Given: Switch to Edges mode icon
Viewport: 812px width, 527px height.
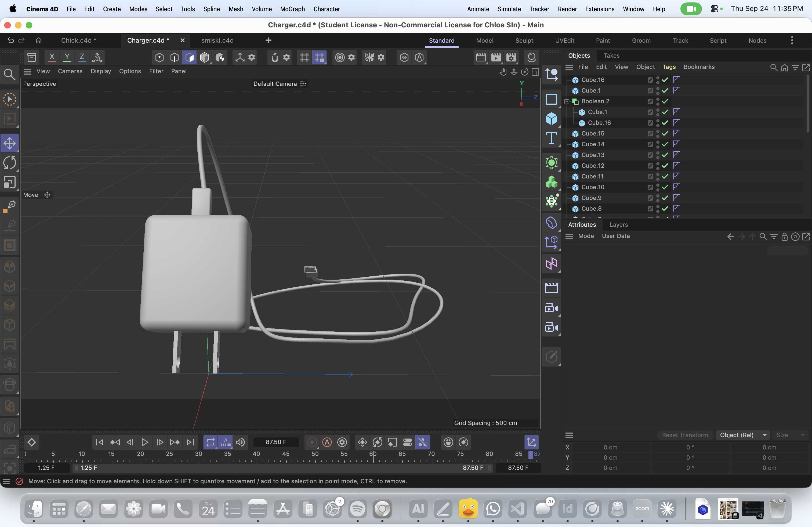Looking at the screenshot, I should click(174, 57).
